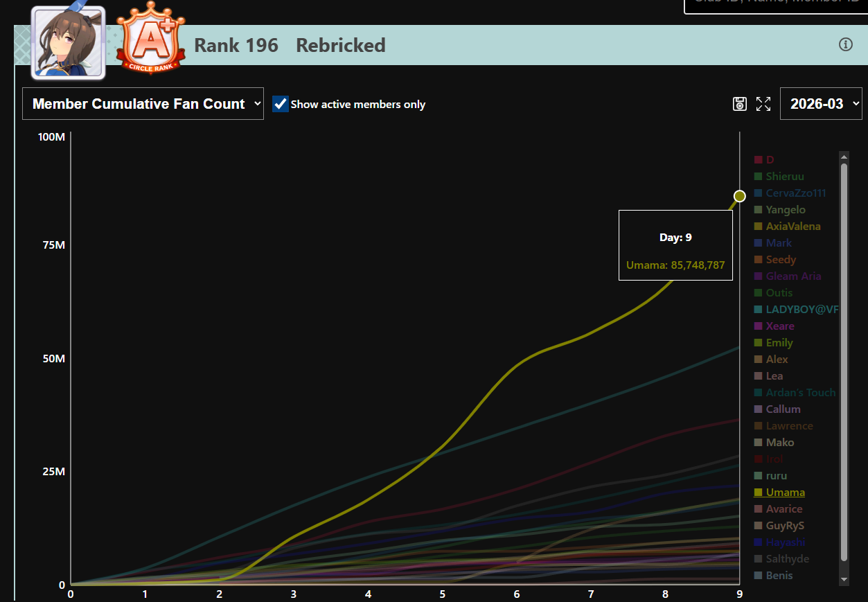Viewport: 868px width, 602px height.
Task: Click the Ardan's Touch legend entry
Action: [795, 393]
